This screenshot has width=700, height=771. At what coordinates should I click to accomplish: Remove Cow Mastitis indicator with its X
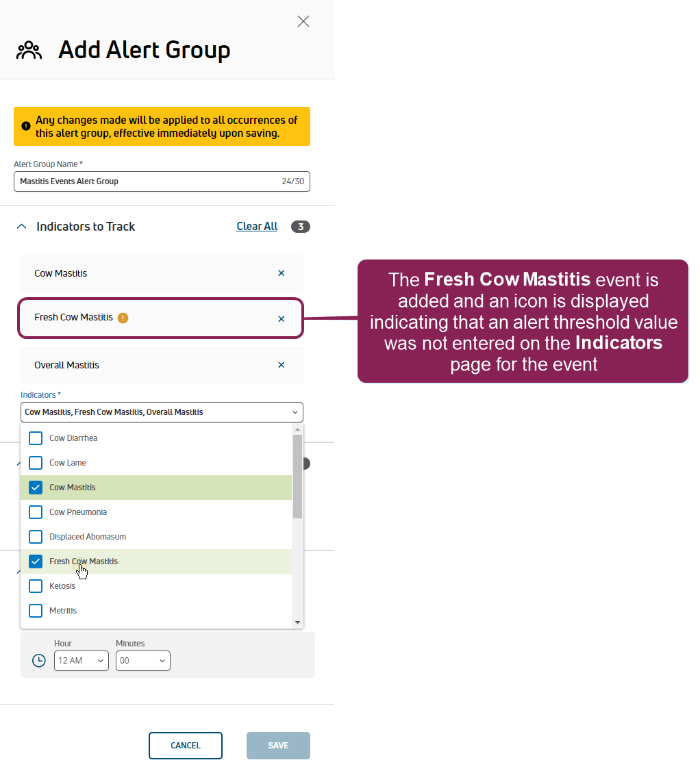[x=282, y=273]
